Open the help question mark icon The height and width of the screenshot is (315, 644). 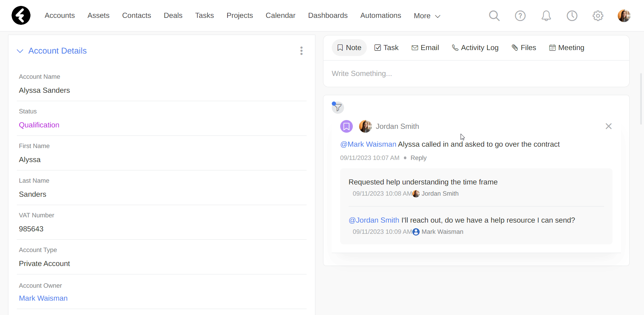520,16
